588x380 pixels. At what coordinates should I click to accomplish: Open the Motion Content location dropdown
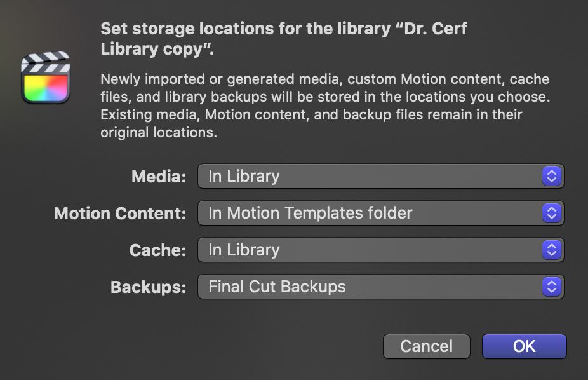380,213
